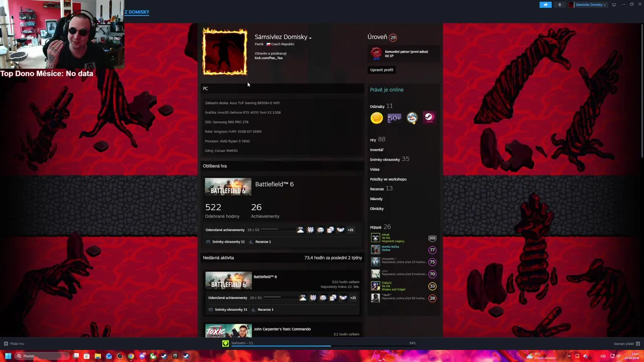Click 73,4 hodin za poslední 2 týdny
This screenshot has width=644, height=362.
pos(333,258)
